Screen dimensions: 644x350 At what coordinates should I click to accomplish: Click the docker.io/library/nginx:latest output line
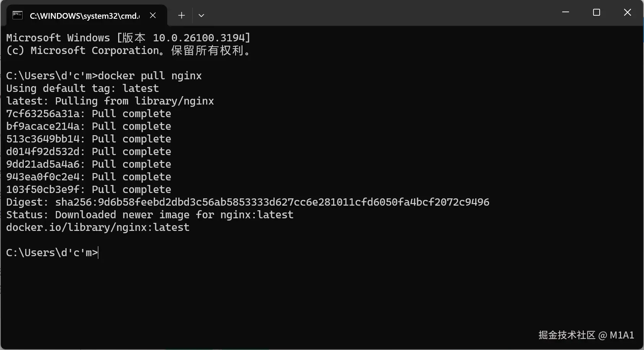(x=98, y=227)
